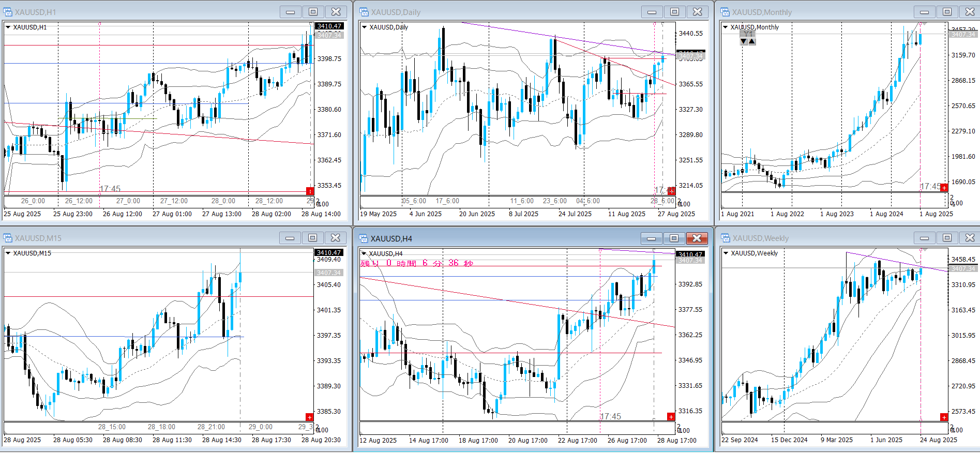Maximize the XAUUSD,Monthly chart window
980x453 pixels.
click(x=947, y=12)
